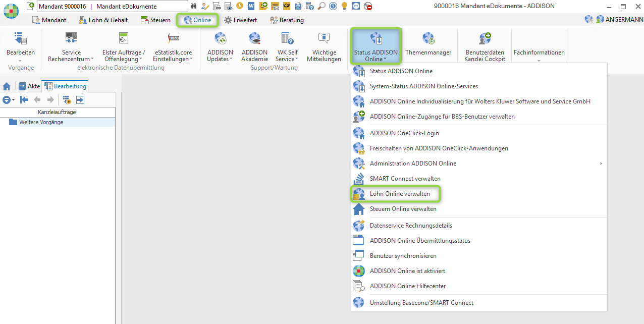Click the person with pencil icon
This screenshot has height=324, width=644.
[x=205, y=6]
